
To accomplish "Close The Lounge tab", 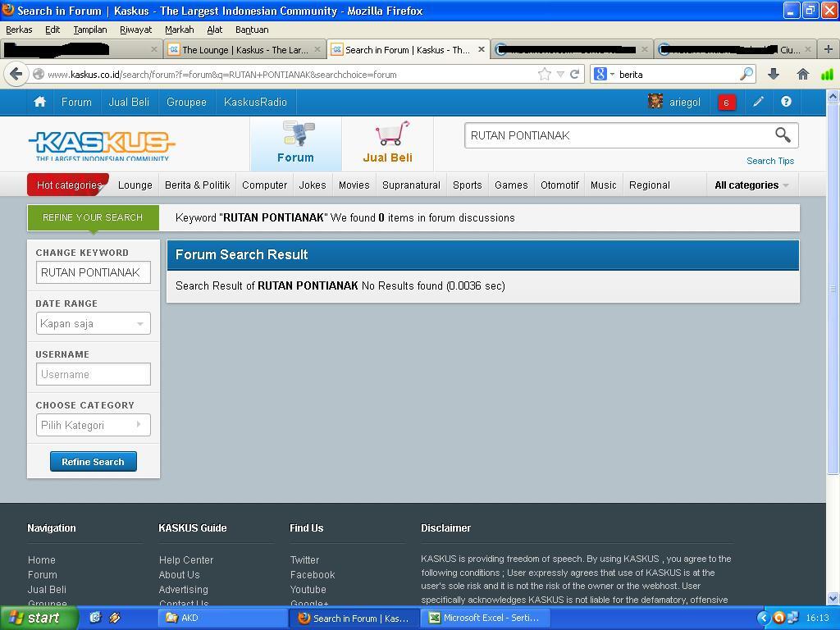I will pyautogui.click(x=317, y=49).
